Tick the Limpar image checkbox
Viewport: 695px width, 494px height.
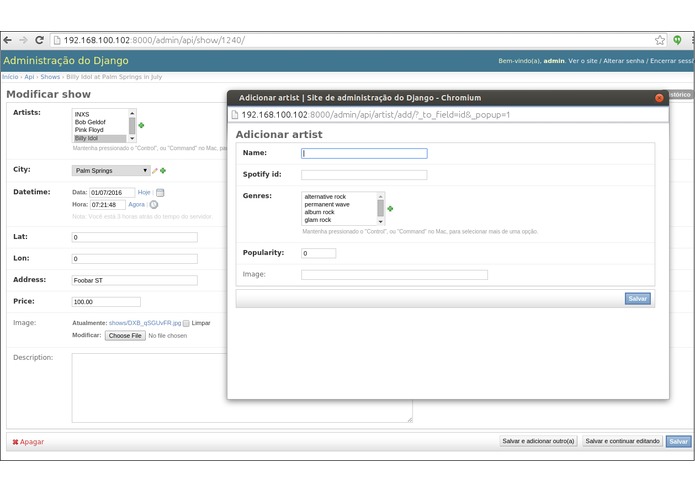point(186,323)
